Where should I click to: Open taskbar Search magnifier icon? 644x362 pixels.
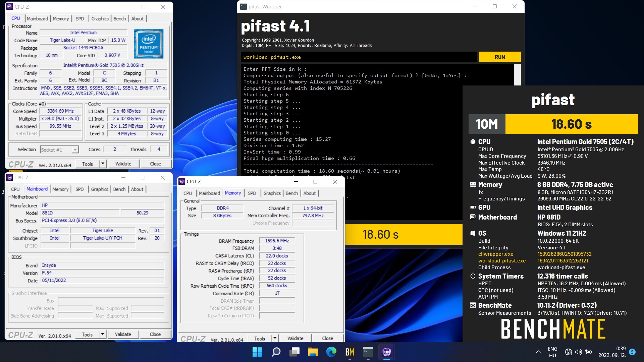276,352
